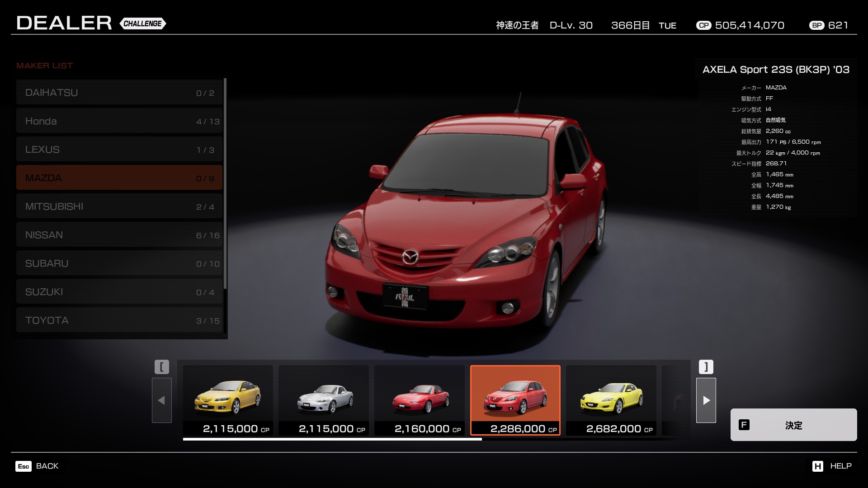Viewport: 868px width, 488px height.
Task: Click the H help key icon
Action: pyautogui.click(x=817, y=466)
